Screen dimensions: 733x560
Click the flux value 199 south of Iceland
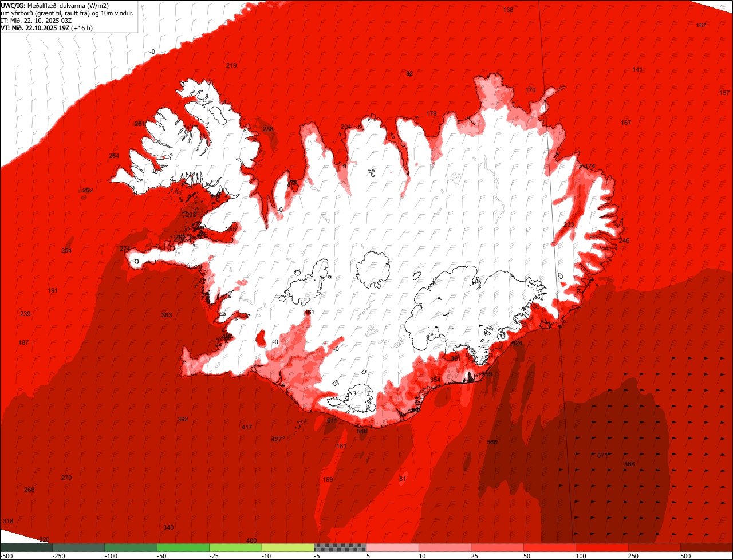pyautogui.click(x=328, y=479)
